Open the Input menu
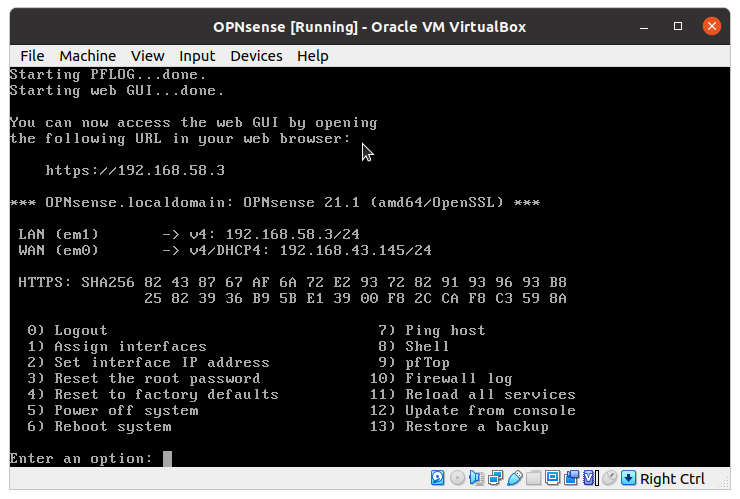The width and height of the screenshot is (740, 499). (197, 56)
